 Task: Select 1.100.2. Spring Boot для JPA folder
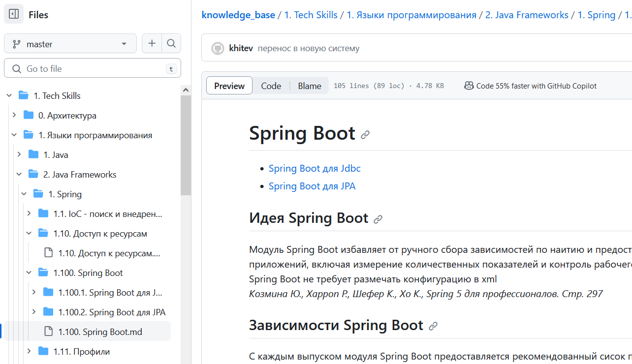[112, 312]
